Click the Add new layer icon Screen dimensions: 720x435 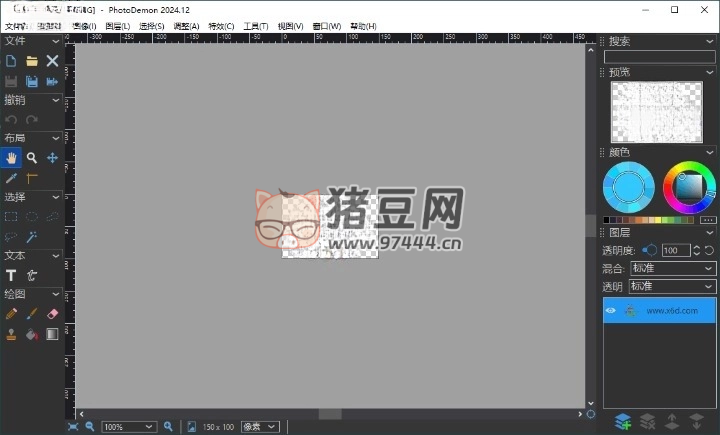623,421
